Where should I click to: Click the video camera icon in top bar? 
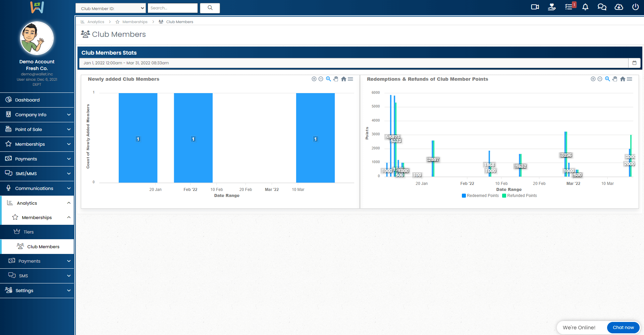point(535,7)
